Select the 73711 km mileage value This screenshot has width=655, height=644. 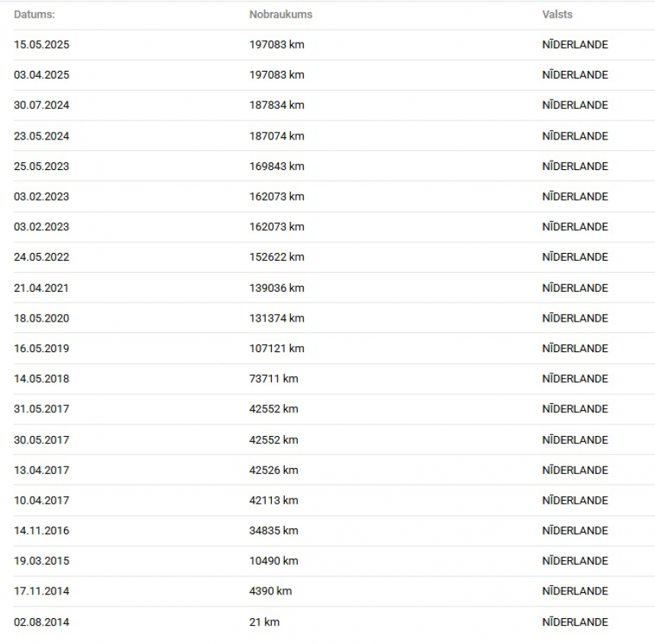pyautogui.click(x=273, y=379)
